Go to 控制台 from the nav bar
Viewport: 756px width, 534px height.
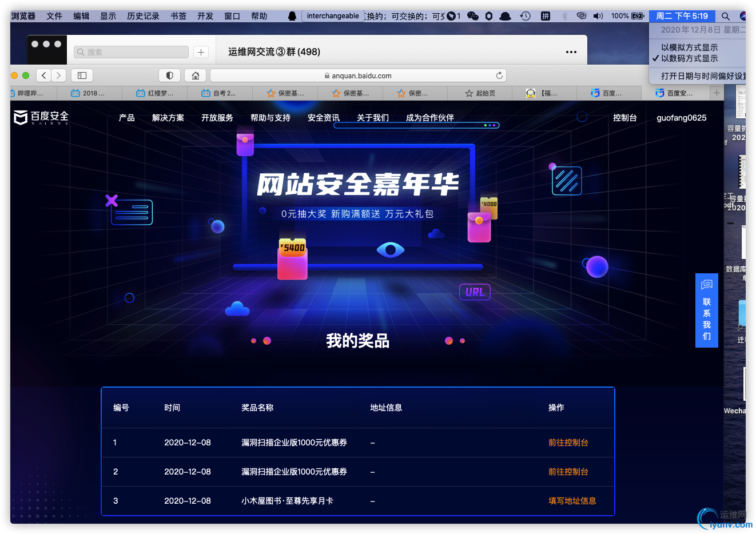625,118
